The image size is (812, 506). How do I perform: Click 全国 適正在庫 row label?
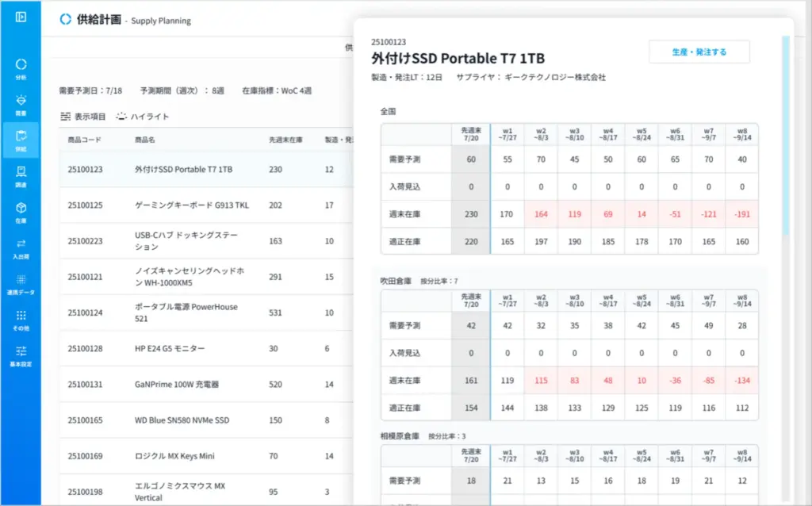coord(405,241)
